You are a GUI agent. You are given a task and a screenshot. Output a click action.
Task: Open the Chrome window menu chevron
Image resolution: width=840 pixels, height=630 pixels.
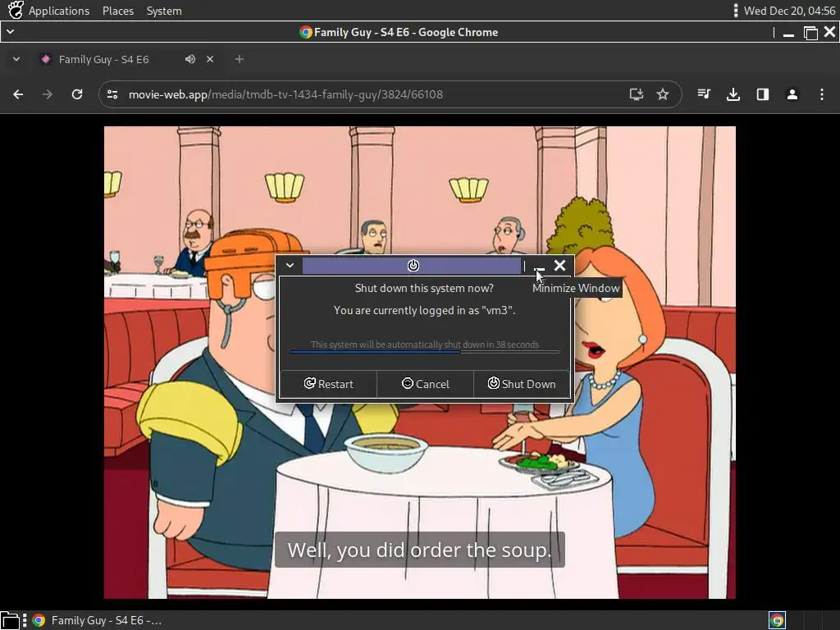point(10,32)
